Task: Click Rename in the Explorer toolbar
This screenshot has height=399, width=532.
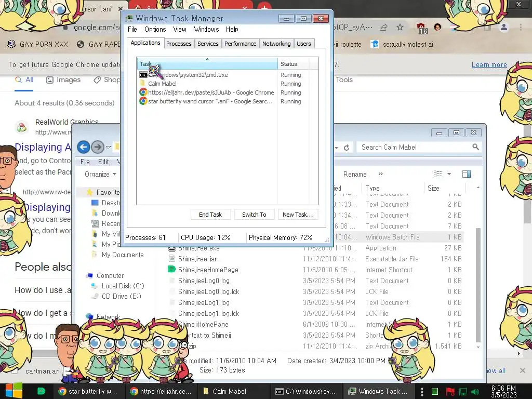Action: [355, 175]
